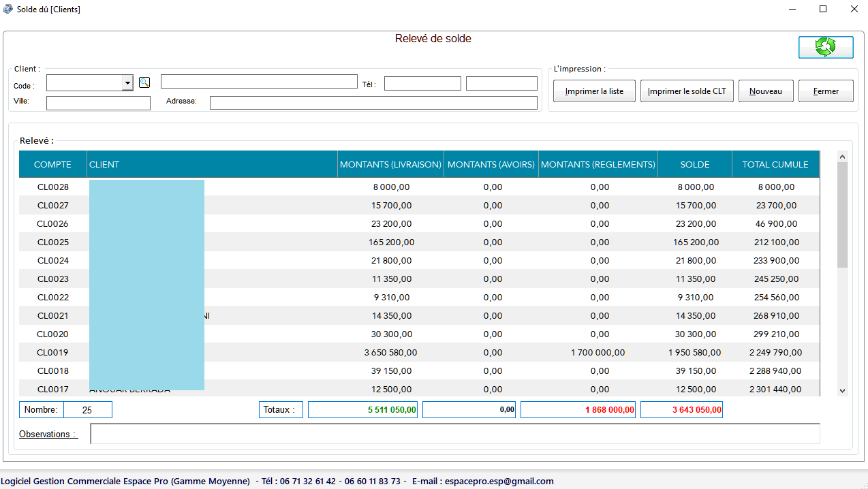Click the espacepro.esp@gmail.com email in footer
868x489 pixels.
click(501, 481)
